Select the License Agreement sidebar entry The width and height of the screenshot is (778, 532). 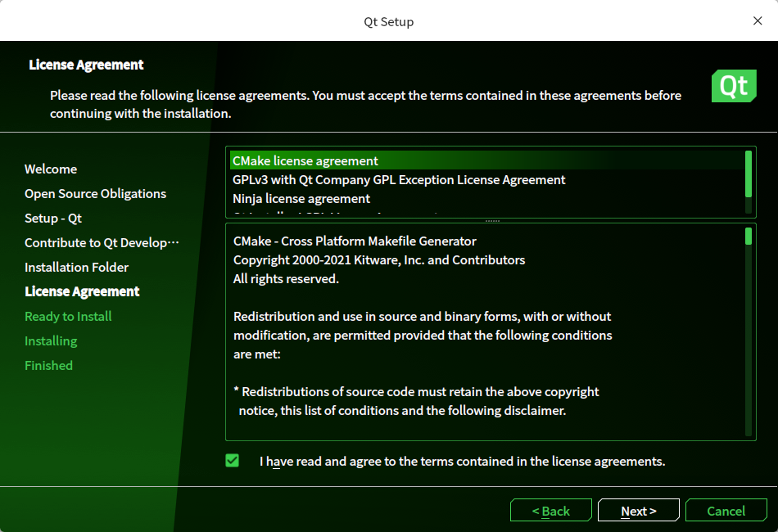coord(82,291)
